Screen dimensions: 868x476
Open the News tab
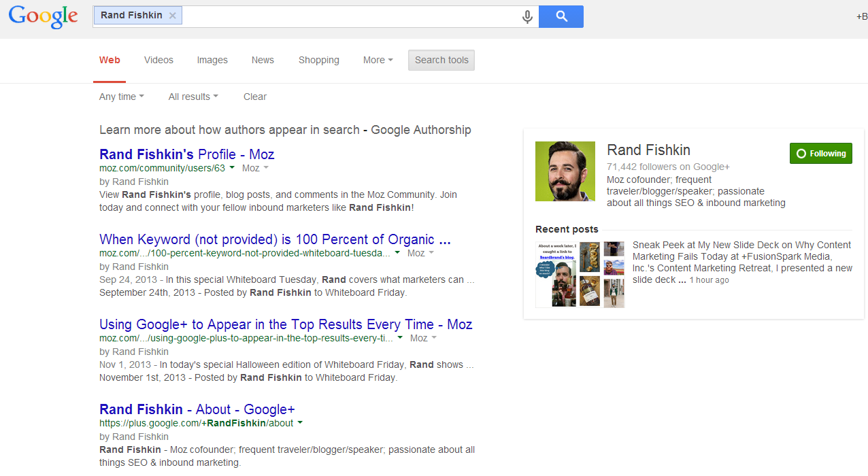coord(263,60)
